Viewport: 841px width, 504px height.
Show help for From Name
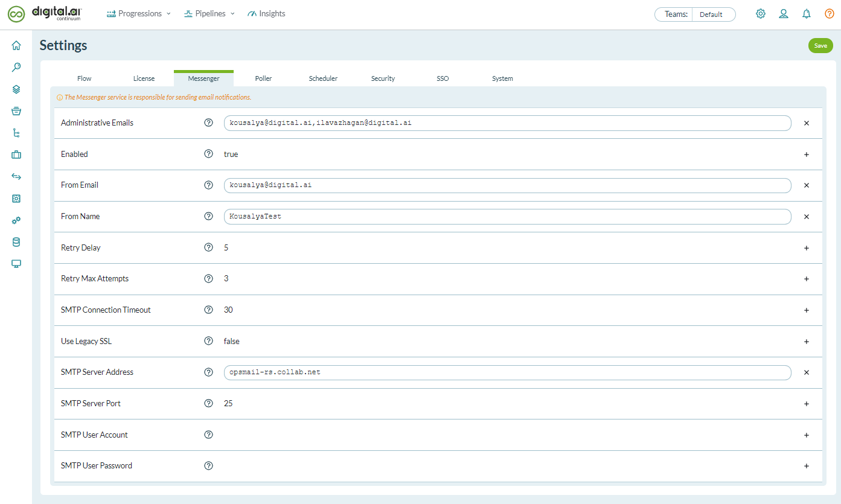[209, 216]
